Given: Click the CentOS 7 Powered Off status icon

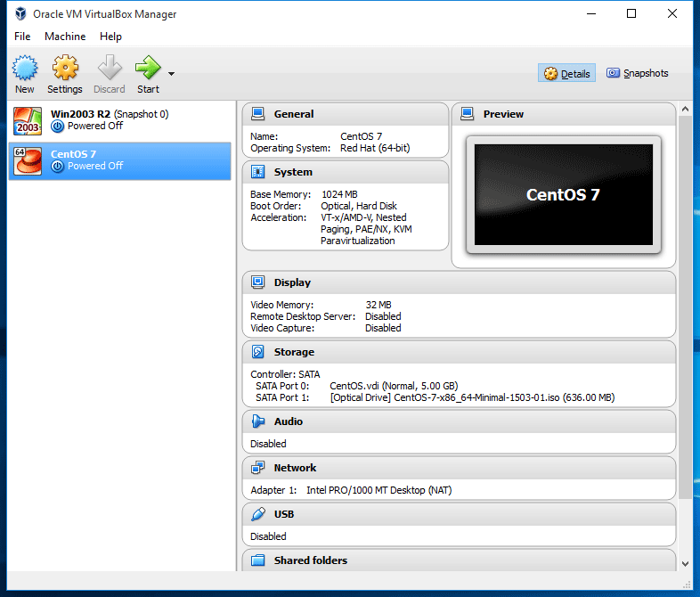Looking at the screenshot, I should pos(57,167).
